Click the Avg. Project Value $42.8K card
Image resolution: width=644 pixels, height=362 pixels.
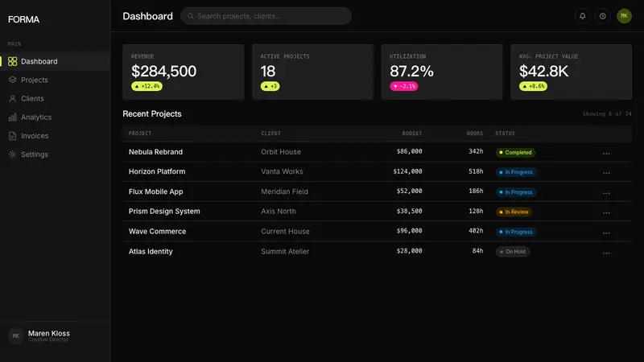[572, 72]
